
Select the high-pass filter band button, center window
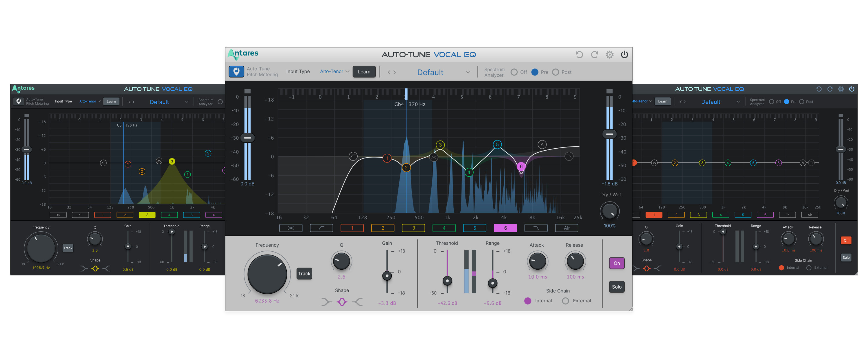click(x=321, y=228)
